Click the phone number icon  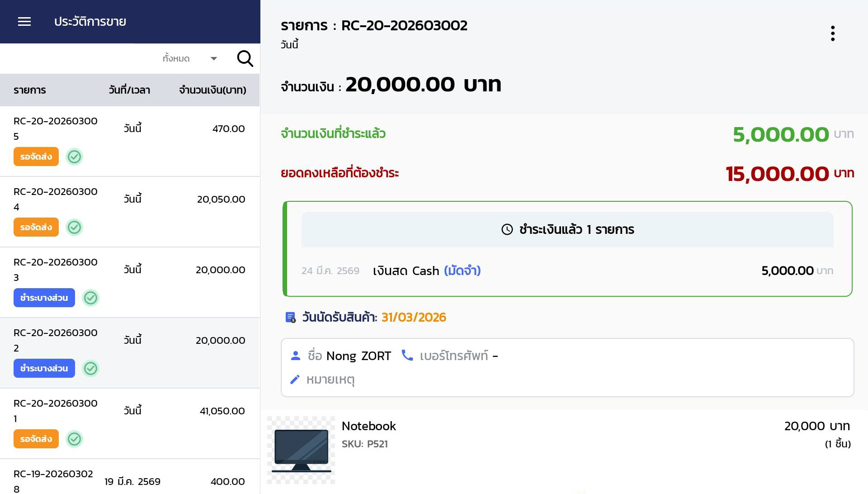(x=407, y=356)
